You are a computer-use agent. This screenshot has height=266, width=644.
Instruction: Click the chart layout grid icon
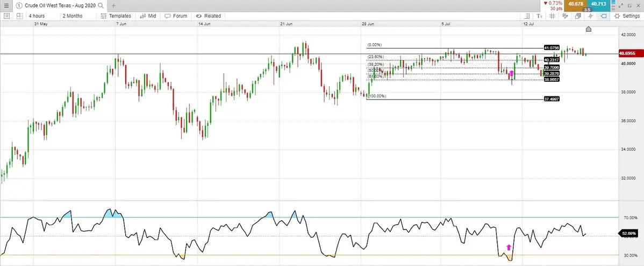pos(19,16)
